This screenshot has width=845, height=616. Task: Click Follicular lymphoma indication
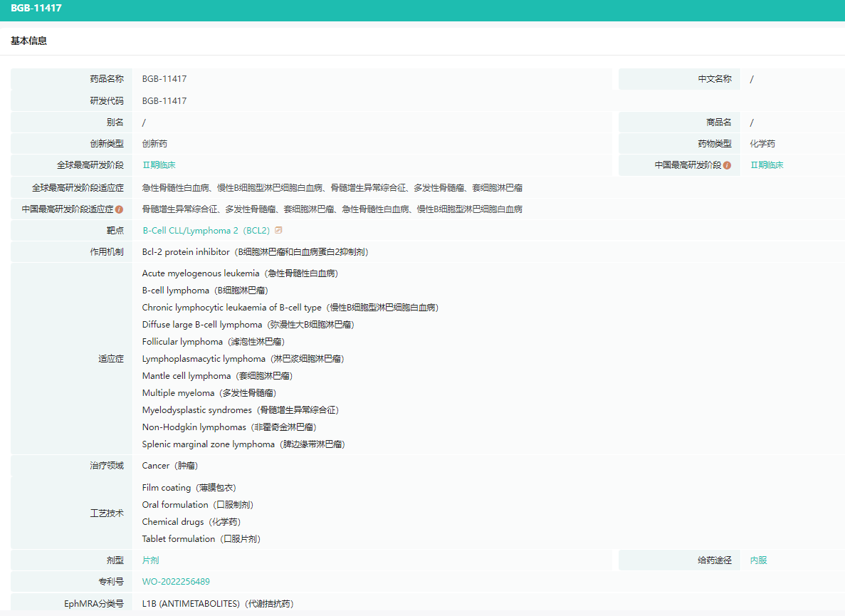tap(214, 342)
